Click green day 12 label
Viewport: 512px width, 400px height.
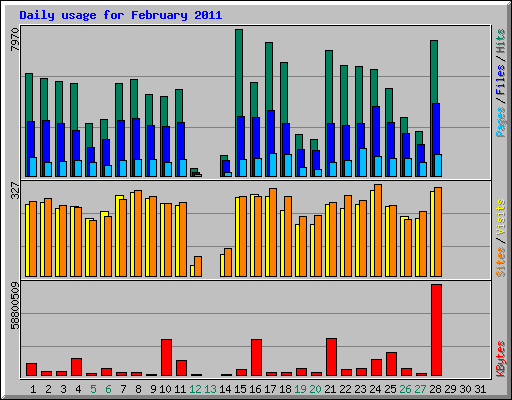(x=195, y=389)
